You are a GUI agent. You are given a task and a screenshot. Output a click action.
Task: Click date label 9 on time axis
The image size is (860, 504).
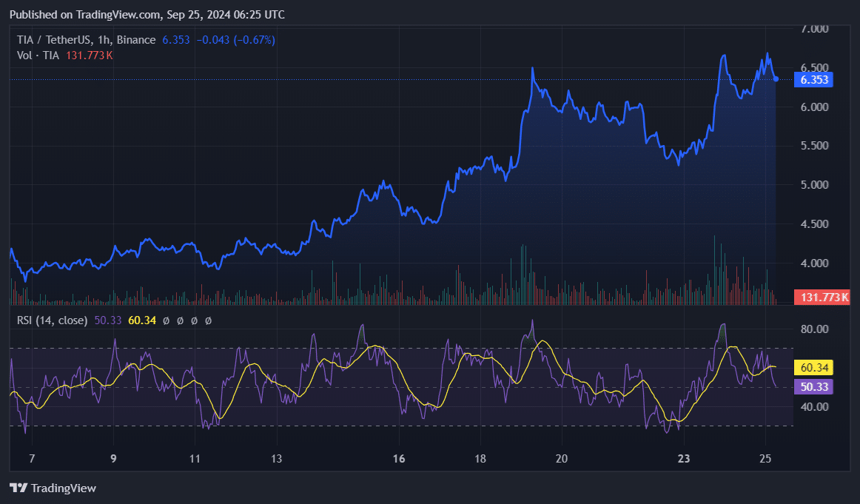point(113,459)
